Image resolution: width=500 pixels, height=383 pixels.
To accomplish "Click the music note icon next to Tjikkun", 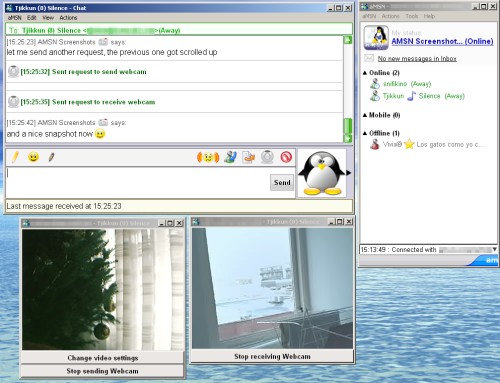I will click(412, 96).
